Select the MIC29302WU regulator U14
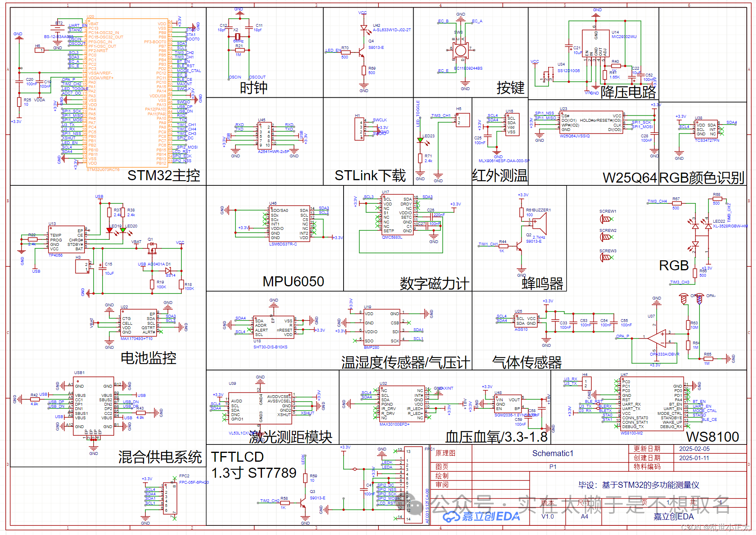 click(x=595, y=44)
